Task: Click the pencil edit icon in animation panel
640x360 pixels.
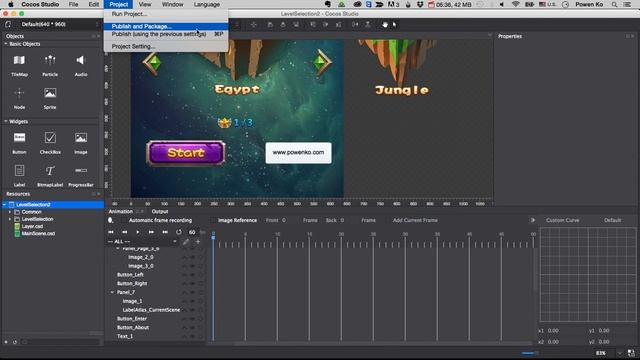Action: coord(186,242)
